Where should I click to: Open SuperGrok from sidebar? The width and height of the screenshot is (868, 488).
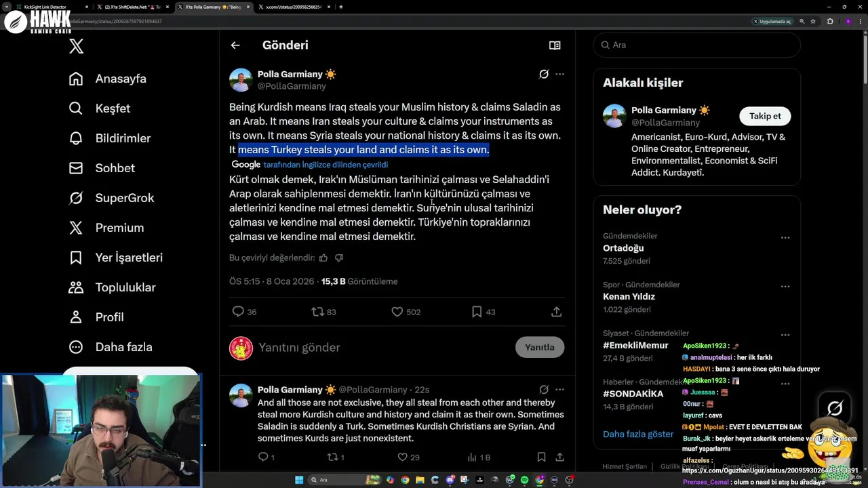coord(111,198)
